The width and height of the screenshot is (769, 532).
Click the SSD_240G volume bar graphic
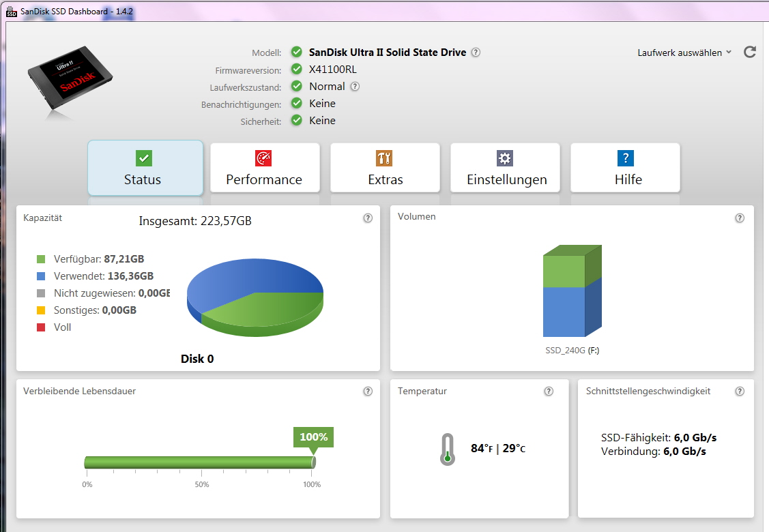tap(572, 291)
